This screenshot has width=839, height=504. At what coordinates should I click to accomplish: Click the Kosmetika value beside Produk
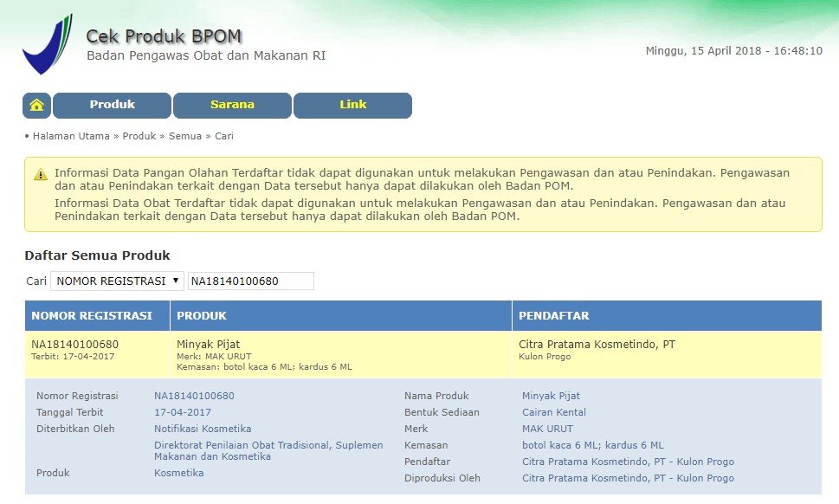178,473
